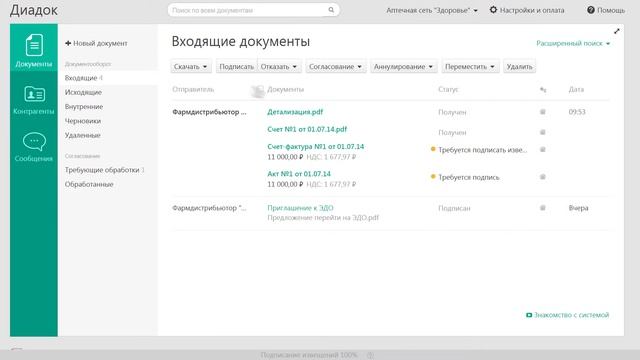
Task: Click the search magnifier icon
Action: 331,10
